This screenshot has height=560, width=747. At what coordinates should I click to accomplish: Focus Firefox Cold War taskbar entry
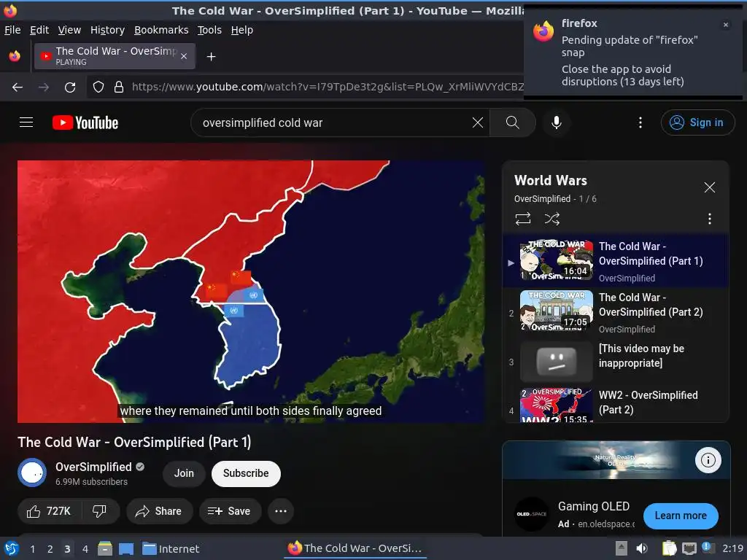point(355,548)
